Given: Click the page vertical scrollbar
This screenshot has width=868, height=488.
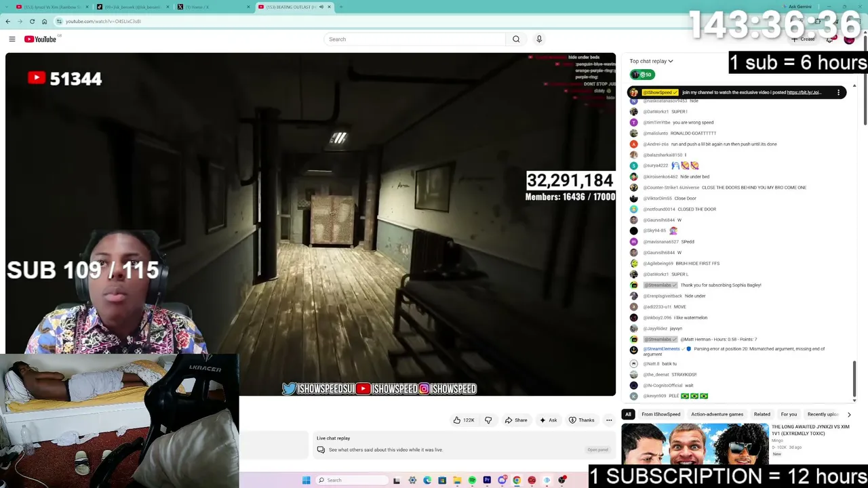Looking at the screenshot, I should [865, 81].
